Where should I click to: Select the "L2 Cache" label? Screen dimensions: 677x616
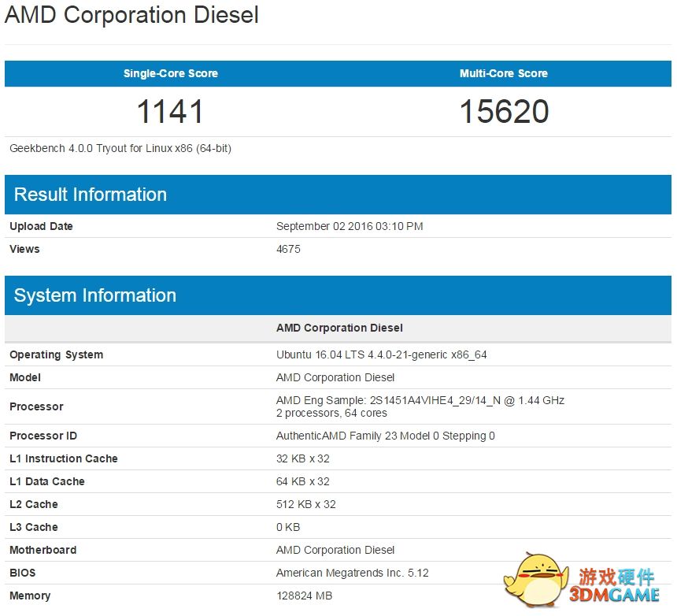34,504
